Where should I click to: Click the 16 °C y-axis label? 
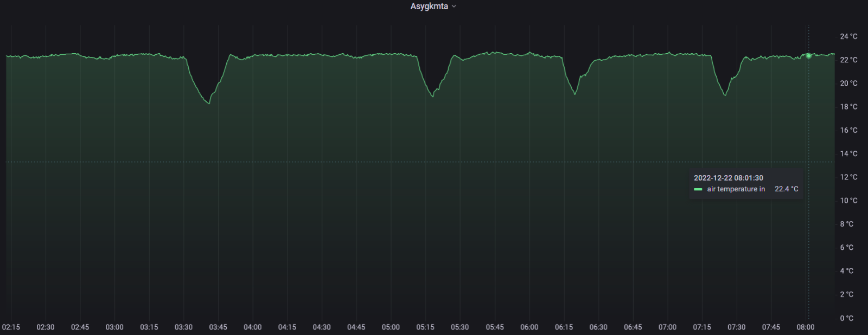pos(848,130)
